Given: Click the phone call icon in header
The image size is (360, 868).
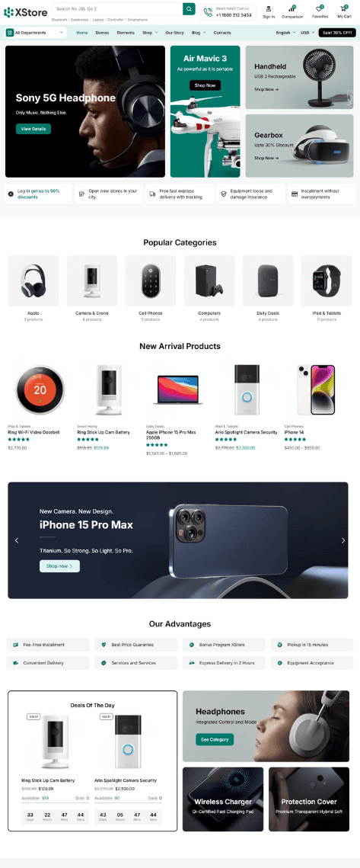Looking at the screenshot, I should (x=208, y=11).
